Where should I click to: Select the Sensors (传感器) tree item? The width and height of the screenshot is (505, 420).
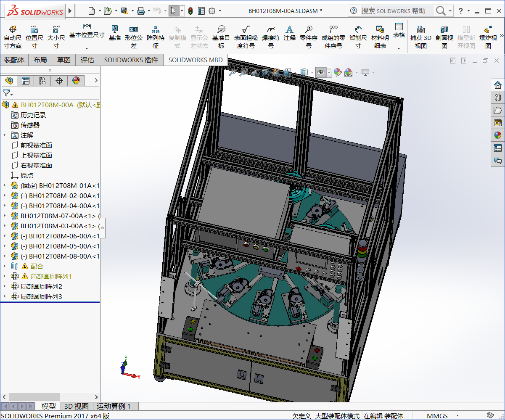pyautogui.click(x=30, y=125)
